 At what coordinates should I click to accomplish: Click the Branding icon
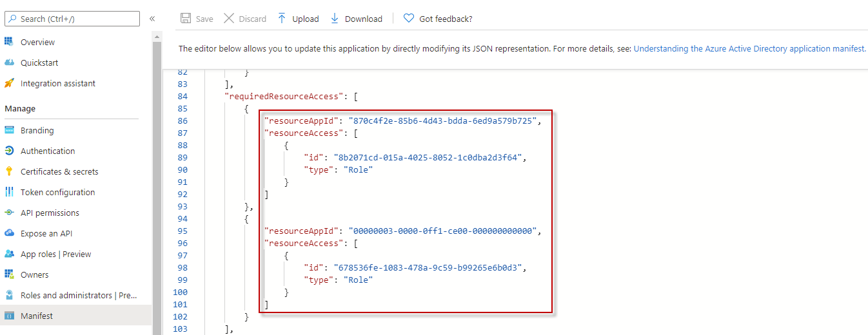(9, 130)
